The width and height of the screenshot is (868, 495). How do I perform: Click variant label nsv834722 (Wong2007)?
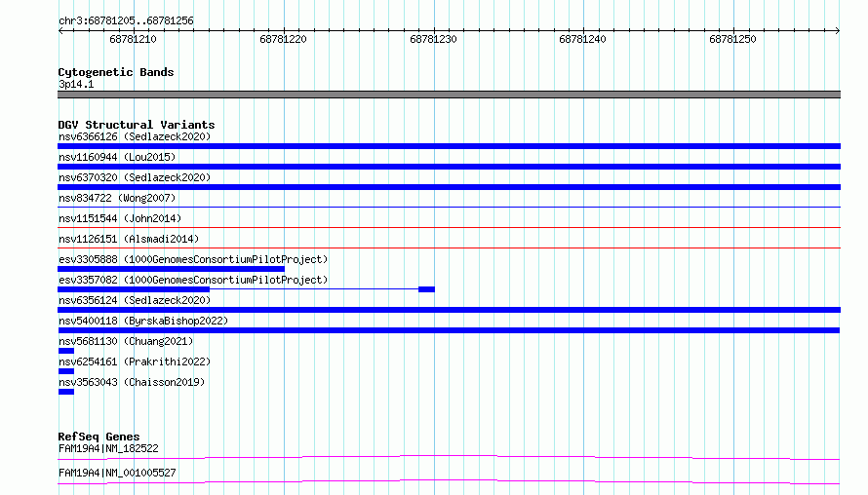click(117, 198)
